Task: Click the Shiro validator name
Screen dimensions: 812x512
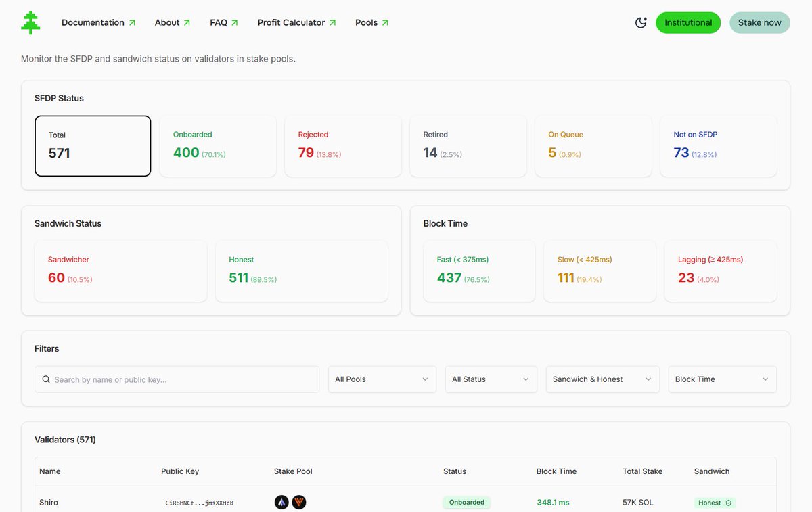Action: [x=49, y=503]
